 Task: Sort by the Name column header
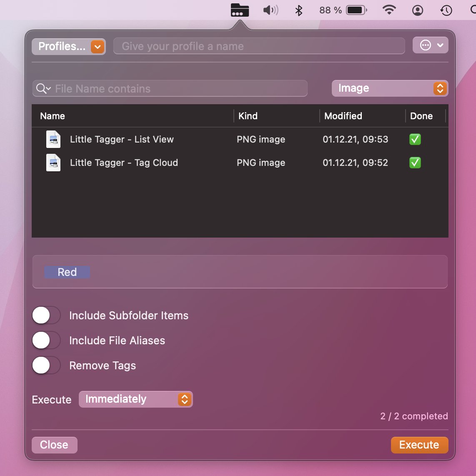point(133,115)
